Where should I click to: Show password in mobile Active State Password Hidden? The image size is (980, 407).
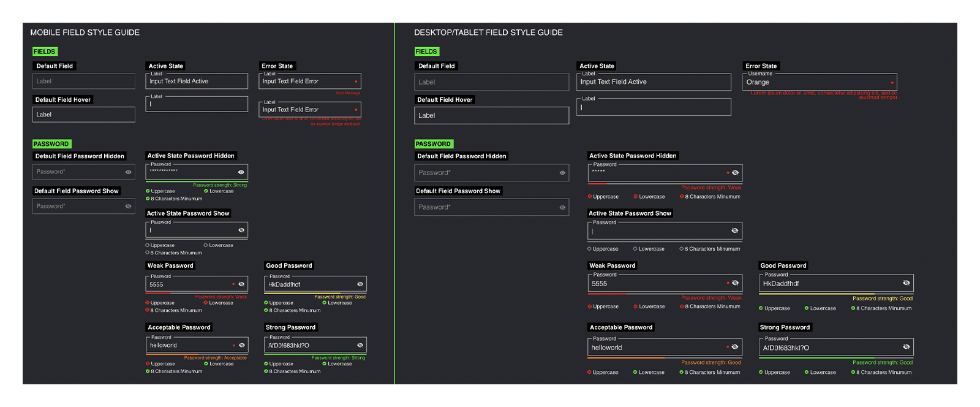pos(241,172)
